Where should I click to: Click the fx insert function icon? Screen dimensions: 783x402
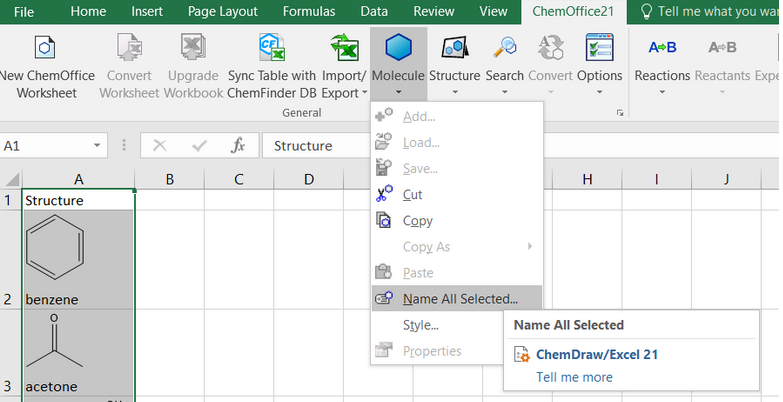(x=238, y=145)
